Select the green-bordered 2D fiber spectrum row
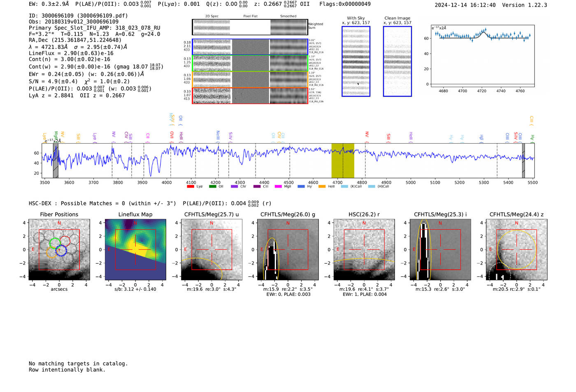Image resolution: width=576 pixels, height=392 pixels. pos(250,63)
